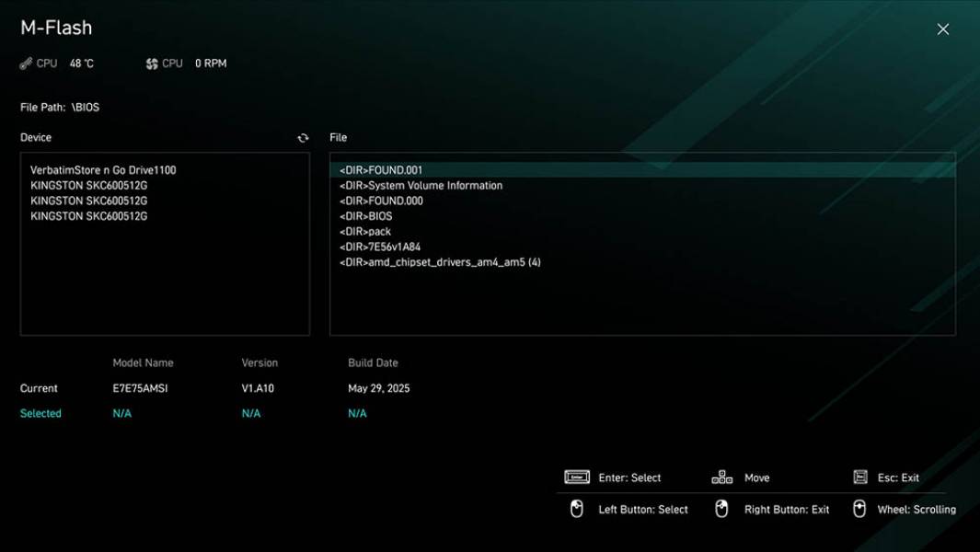Viewport: 980px width, 552px height.
Task: Click the CPU temperature thermometer icon
Action: 26,63
